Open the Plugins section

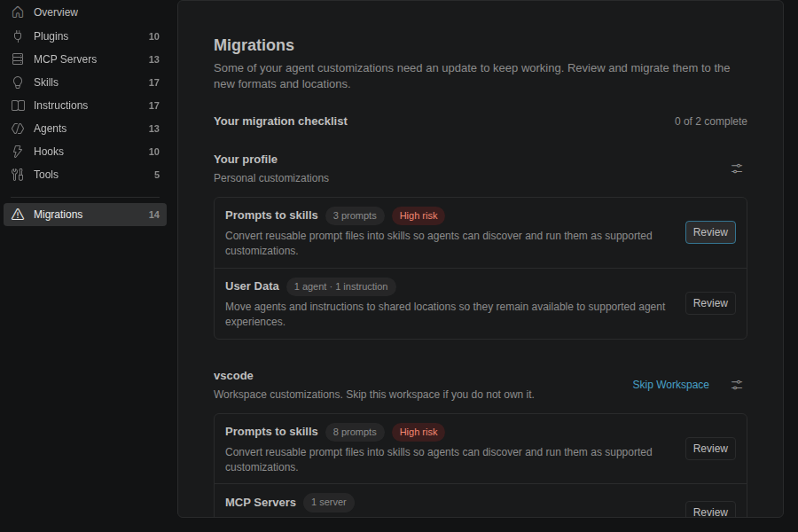point(85,36)
